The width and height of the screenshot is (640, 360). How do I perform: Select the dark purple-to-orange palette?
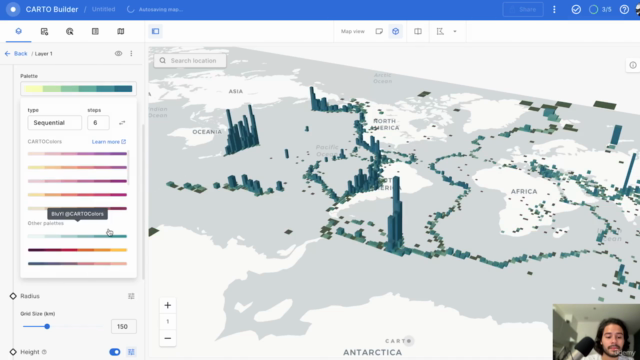click(x=77, y=250)
